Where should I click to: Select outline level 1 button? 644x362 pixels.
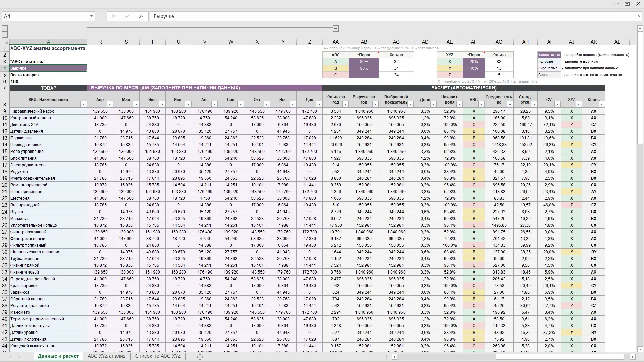point(5,29)
